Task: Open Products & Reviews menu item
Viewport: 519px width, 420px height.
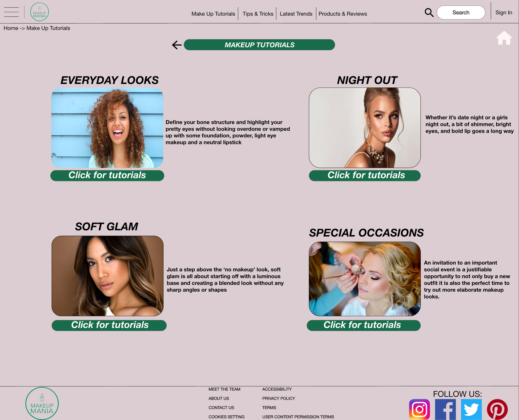Action: [x=343, y=14]
